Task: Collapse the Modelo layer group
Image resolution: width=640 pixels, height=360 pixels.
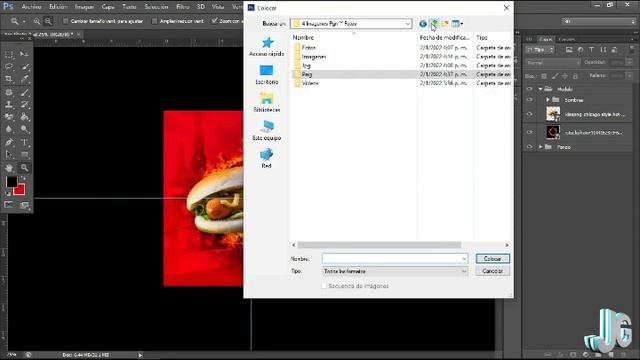Action: [540, 89]
